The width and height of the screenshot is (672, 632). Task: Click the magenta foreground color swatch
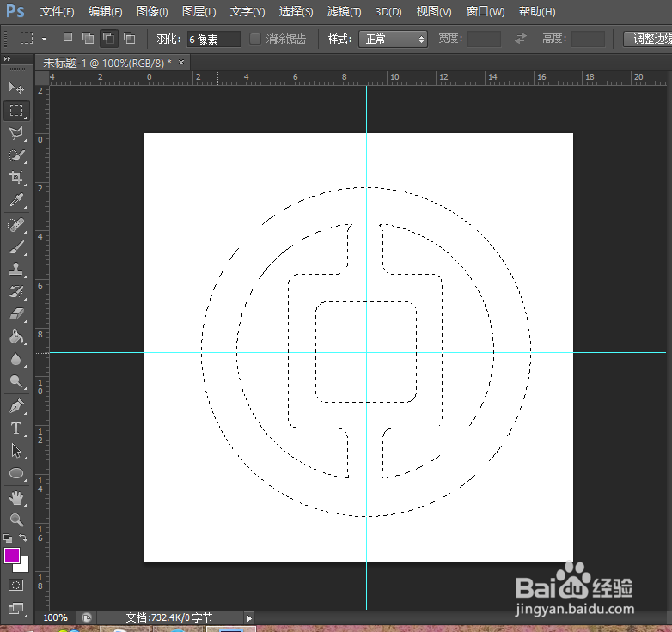click(11, 556)
